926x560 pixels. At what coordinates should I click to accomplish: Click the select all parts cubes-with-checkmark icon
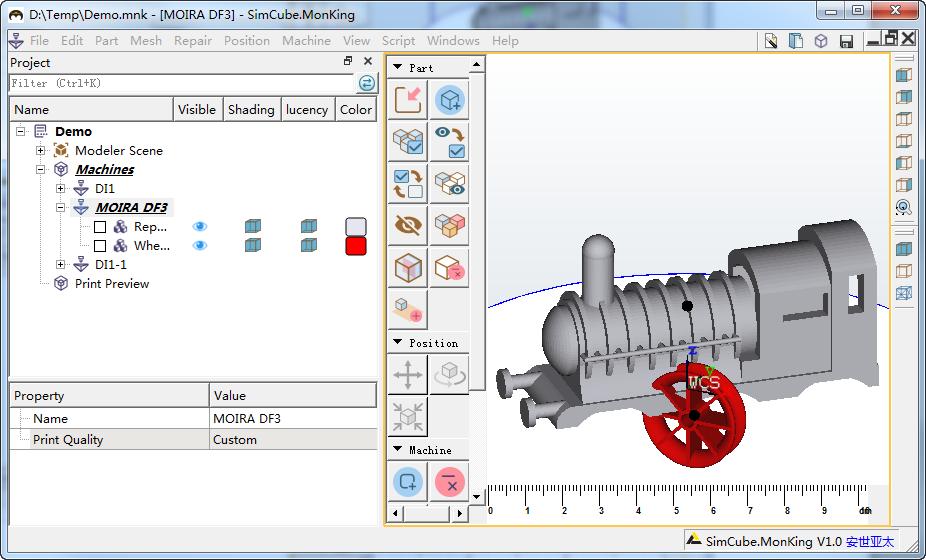tap(407, 142)
